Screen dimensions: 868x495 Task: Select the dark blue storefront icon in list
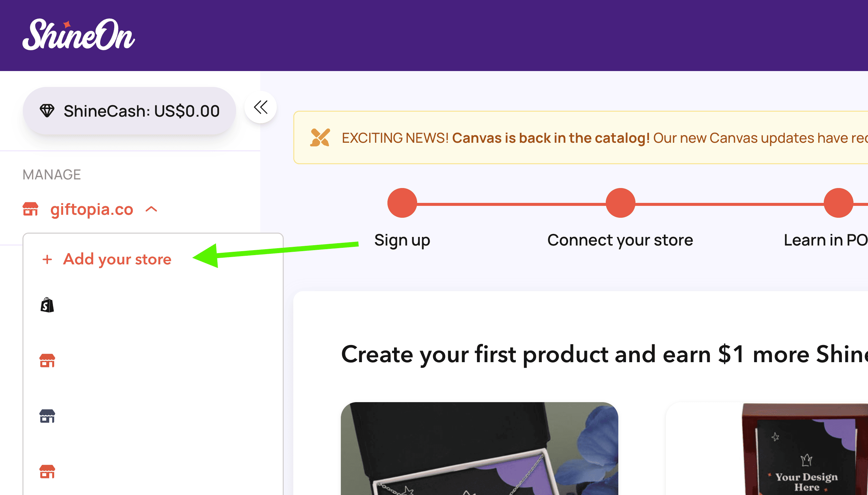point(47,416)
